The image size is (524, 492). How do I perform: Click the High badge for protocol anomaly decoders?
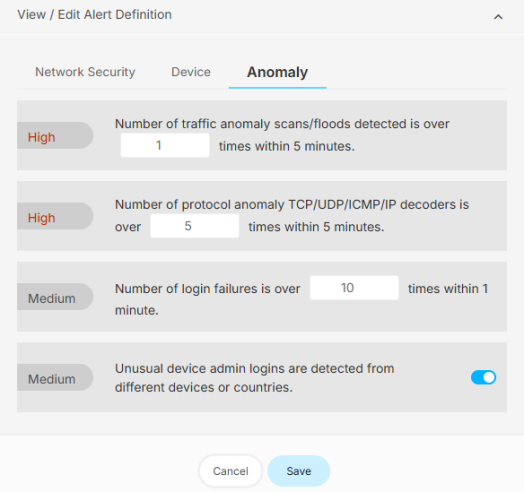coord(55,216)
